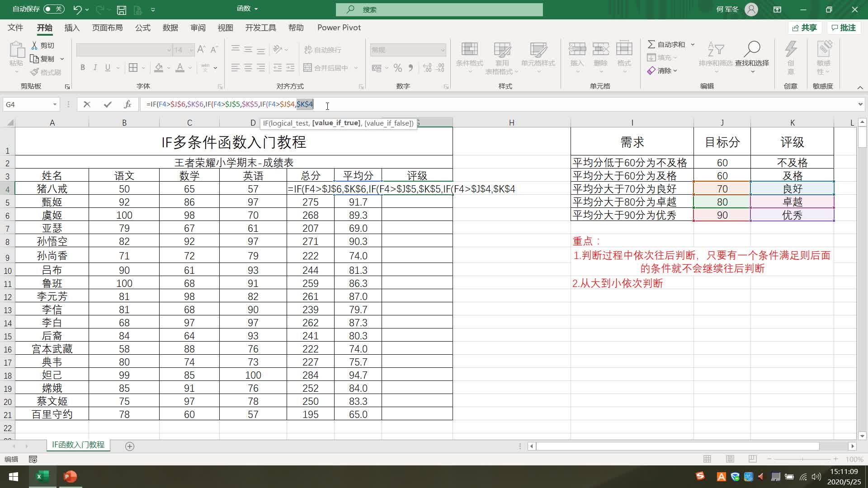Click the Cut scissors icon
Image resolution: width=868 pixels, height=488 pixels.
(x=34, y=45)
